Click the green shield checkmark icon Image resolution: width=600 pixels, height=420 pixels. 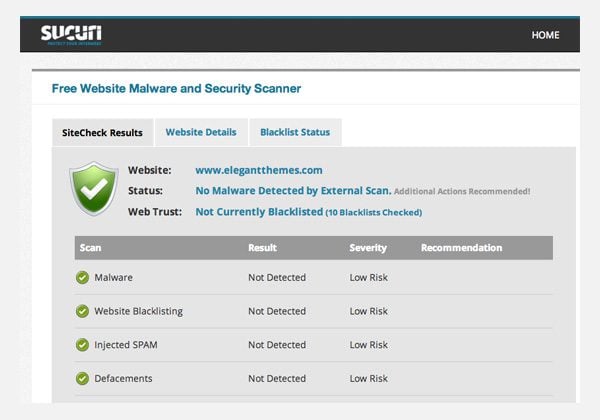pyautogui.click(x=94, y=189)
